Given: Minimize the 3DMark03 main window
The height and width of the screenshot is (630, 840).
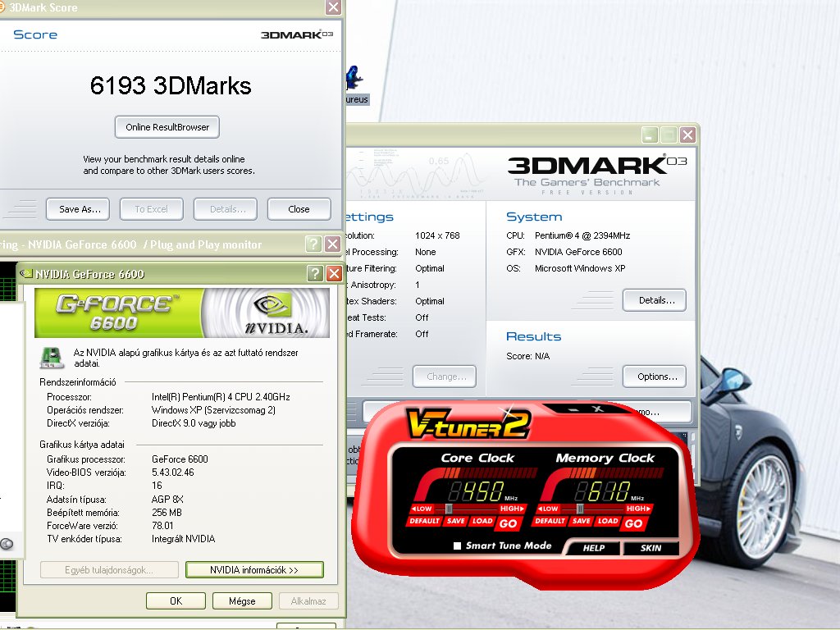Looking at the screenshot, I should tap(650, 135).
